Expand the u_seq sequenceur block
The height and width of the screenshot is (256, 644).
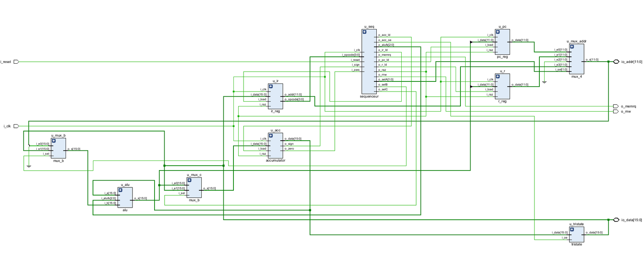[x=365, y=32]
